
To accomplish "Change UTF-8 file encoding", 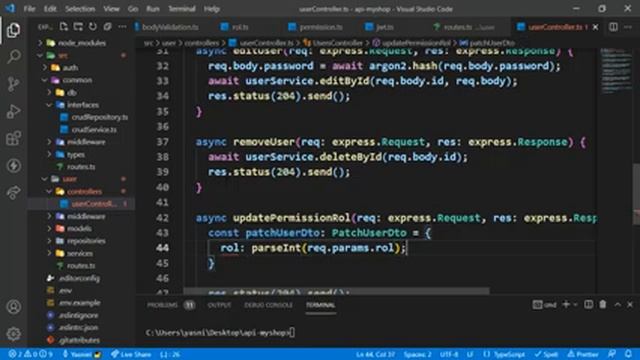I will [449, 354].
